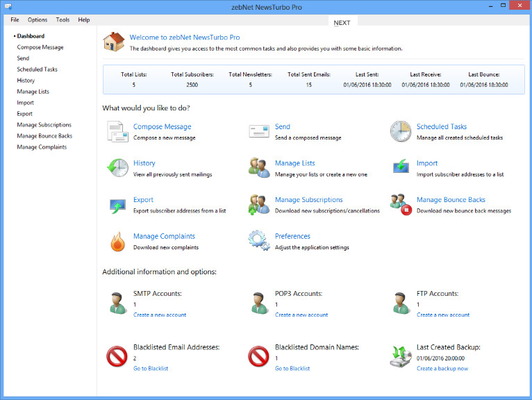The width and height of the screenshot is (532, 400).
Task: Open the File menu
Action: coord(15,19)
